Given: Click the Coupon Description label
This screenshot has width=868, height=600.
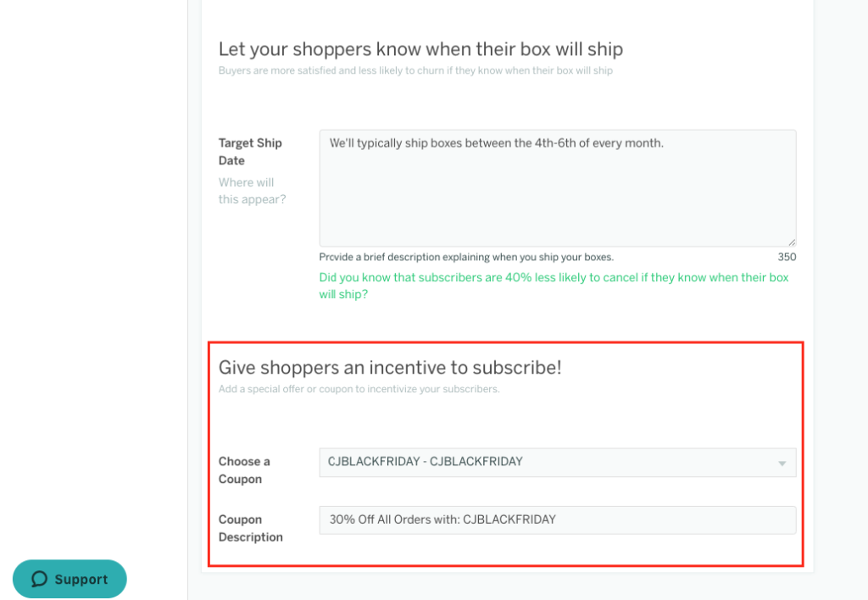Looking at the screenshot, I should (x=248, y=528).
